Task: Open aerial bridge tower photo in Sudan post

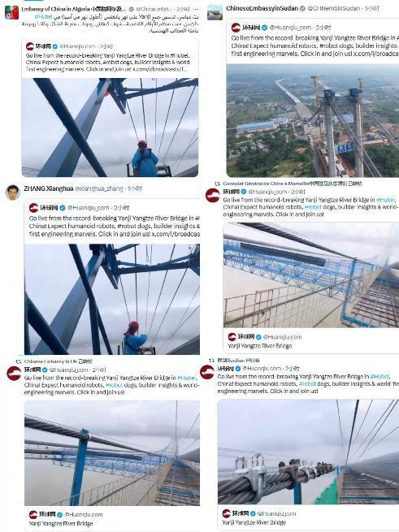Action: (x=312, y=120)
